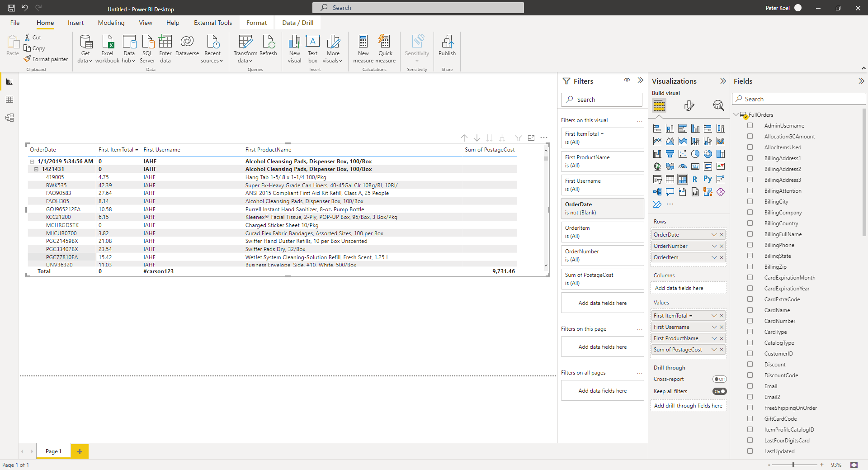Click the Refresh data icon
The width and height of the screenshot is (868, 470).
pos(268,45)
